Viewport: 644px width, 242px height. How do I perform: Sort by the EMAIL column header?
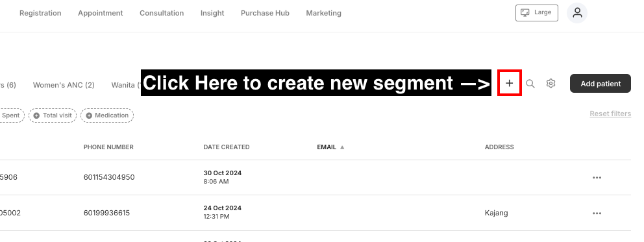(x=327, y=147)
